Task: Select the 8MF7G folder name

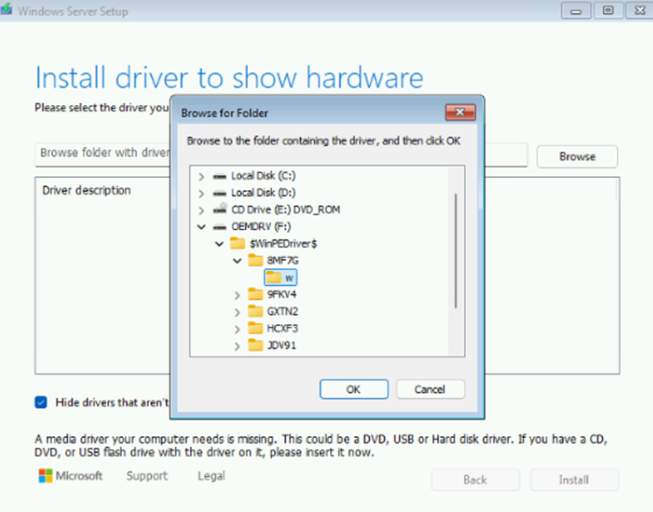Action: click(283, 261)
